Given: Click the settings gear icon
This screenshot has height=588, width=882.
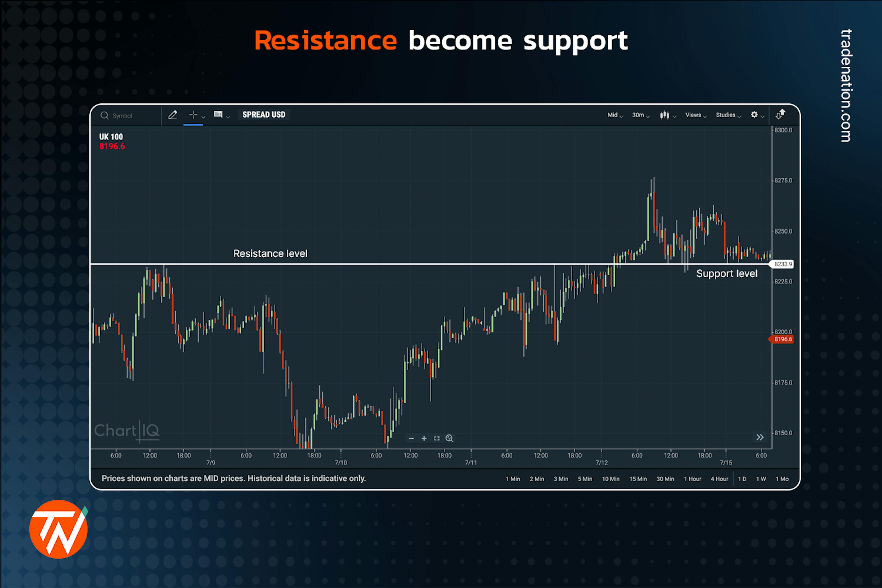Looking at the screenshot, I should point(754,114).
